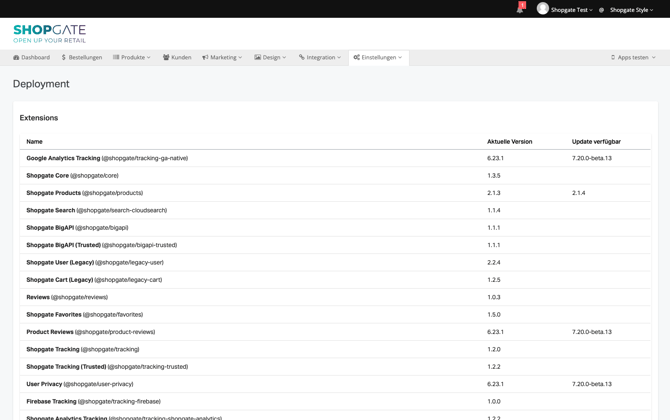Click the Update verfügbar column header

[596, 141]
